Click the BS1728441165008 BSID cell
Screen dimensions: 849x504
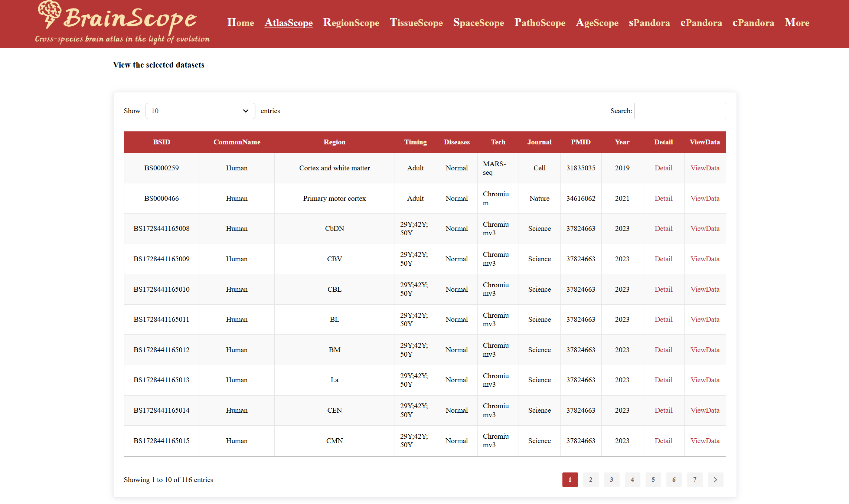[161, 229]
